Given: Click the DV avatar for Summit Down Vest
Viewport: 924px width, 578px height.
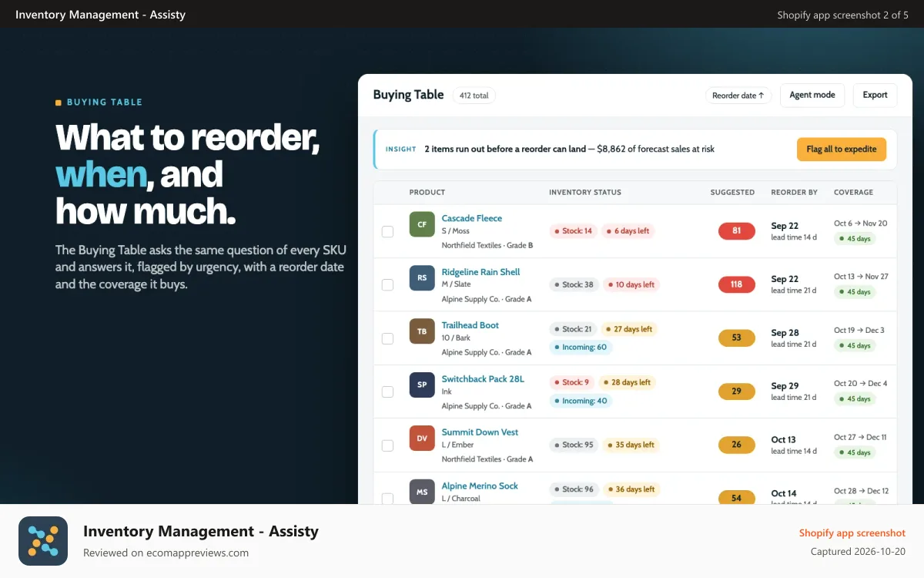Looking at the screenshot, I should click(x=422, y=439).
